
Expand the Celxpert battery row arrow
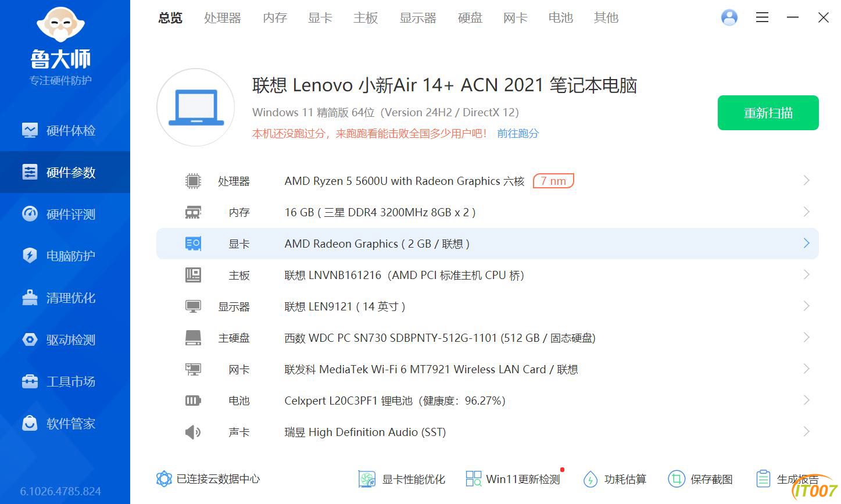[x=806, y=401]
